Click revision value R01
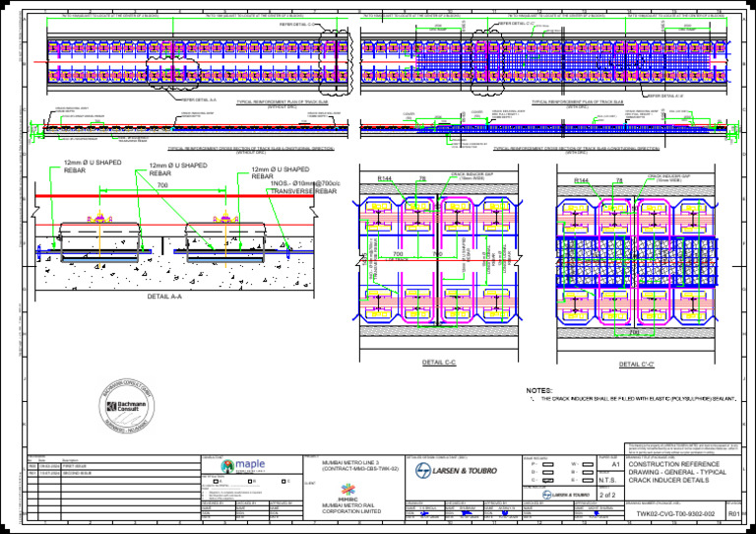 tap(733, 513)
